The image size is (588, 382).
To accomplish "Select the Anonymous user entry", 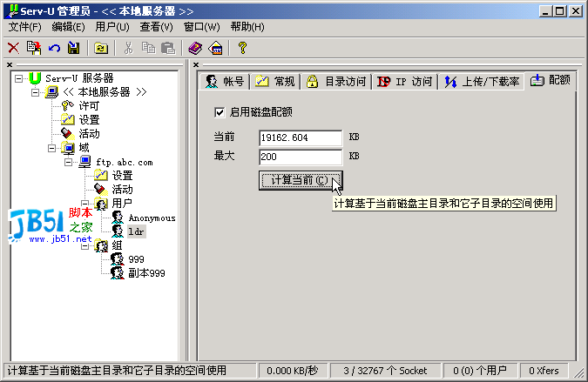I will (152, 218).
